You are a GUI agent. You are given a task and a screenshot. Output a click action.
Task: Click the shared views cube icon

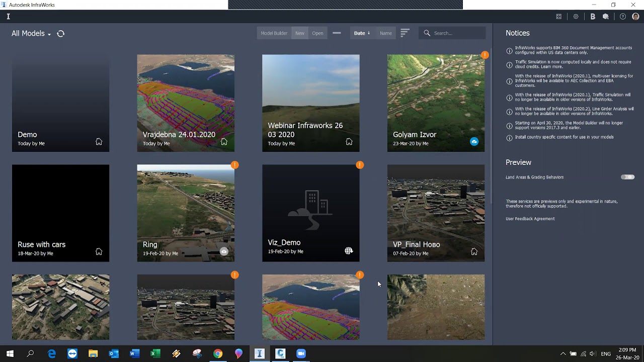point(606,17)
